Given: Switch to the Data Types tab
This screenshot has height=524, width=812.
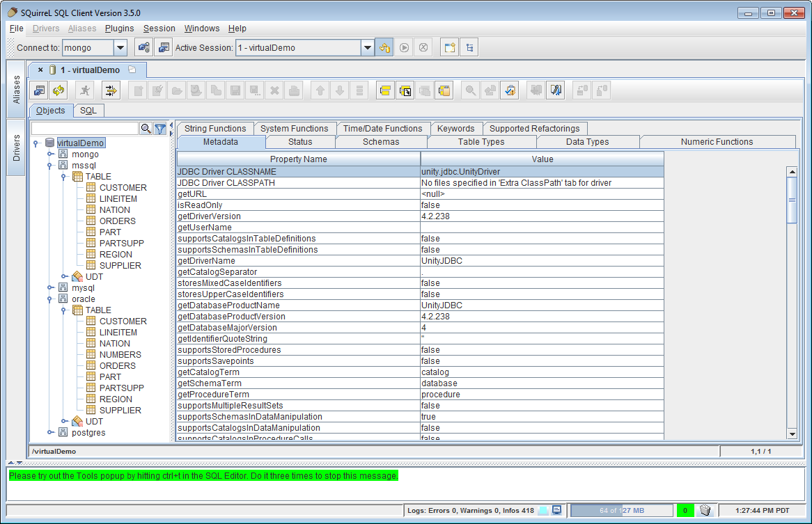Looking at the screenshot, I should click(587, 142).
